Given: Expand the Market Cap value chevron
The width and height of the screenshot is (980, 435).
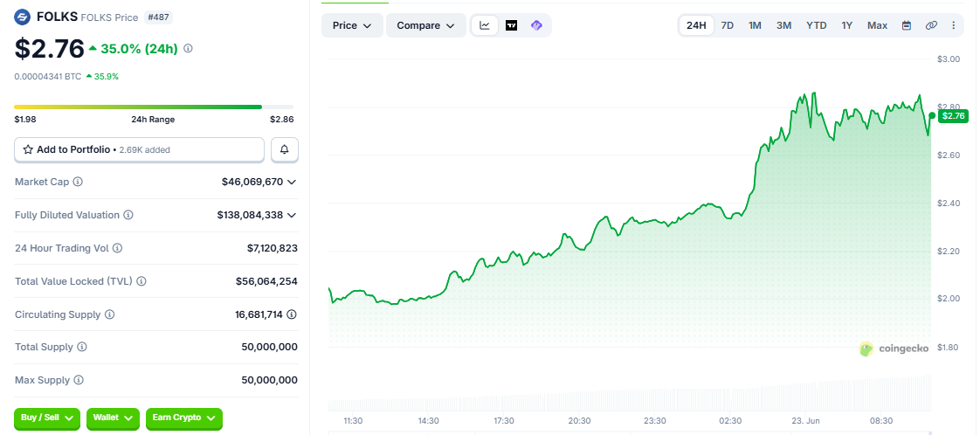Looking at the screenshot, I should click(x=291, y=182).
